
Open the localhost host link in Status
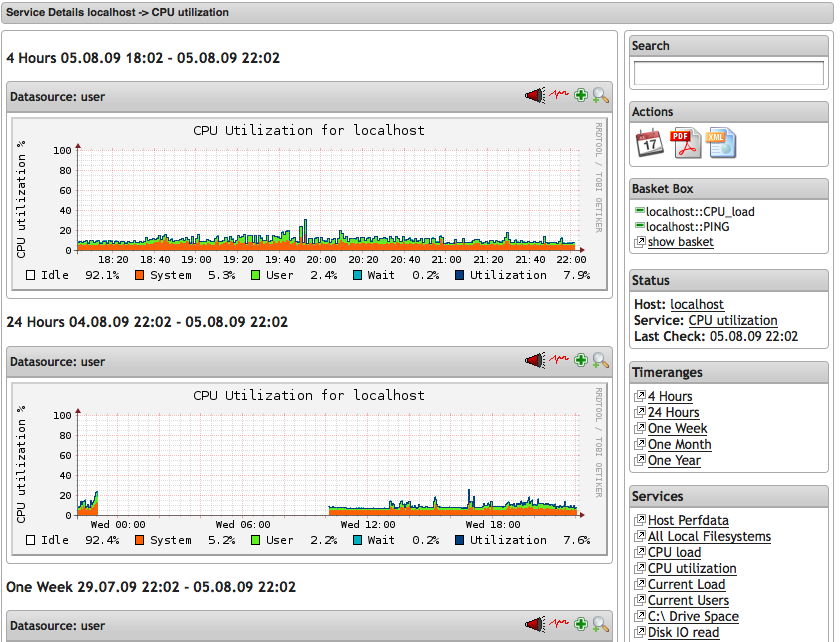tap(697, 304)
